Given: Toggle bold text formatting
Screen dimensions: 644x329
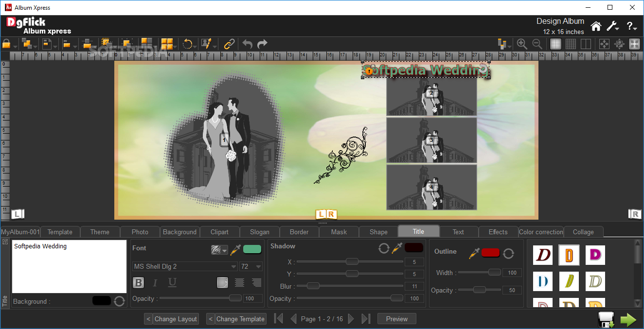Looking at the screenshot, I should point(139,282).
